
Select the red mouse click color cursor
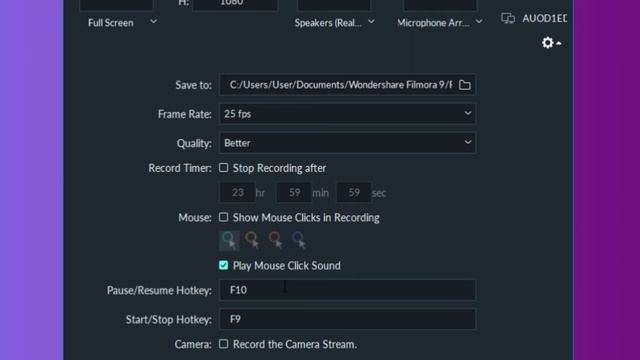pos(276,240)
